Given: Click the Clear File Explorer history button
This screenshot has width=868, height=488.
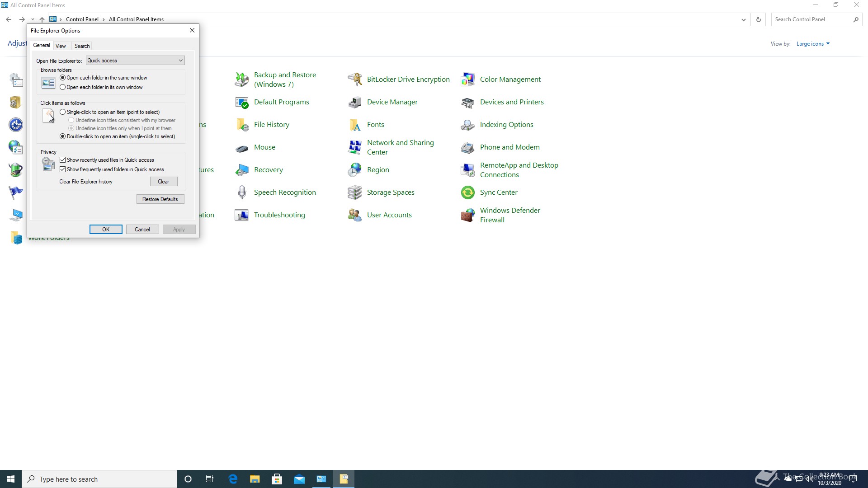Looking at the screenshot, I should 163,182.
